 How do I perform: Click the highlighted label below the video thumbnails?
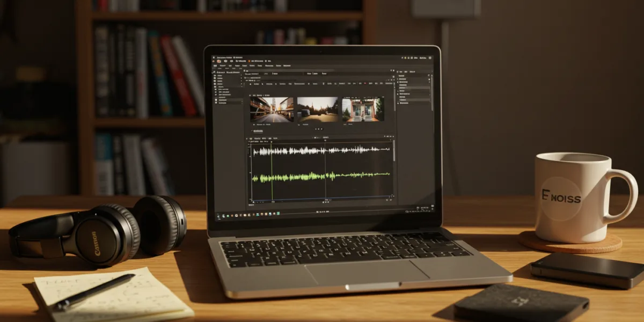258,131
